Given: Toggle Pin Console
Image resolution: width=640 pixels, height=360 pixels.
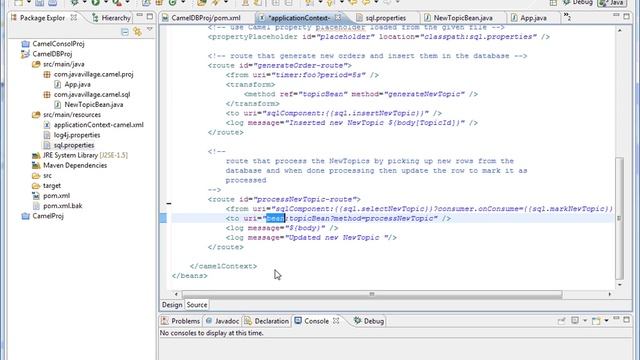Looking at the screenshot, I should coord(562,321).
